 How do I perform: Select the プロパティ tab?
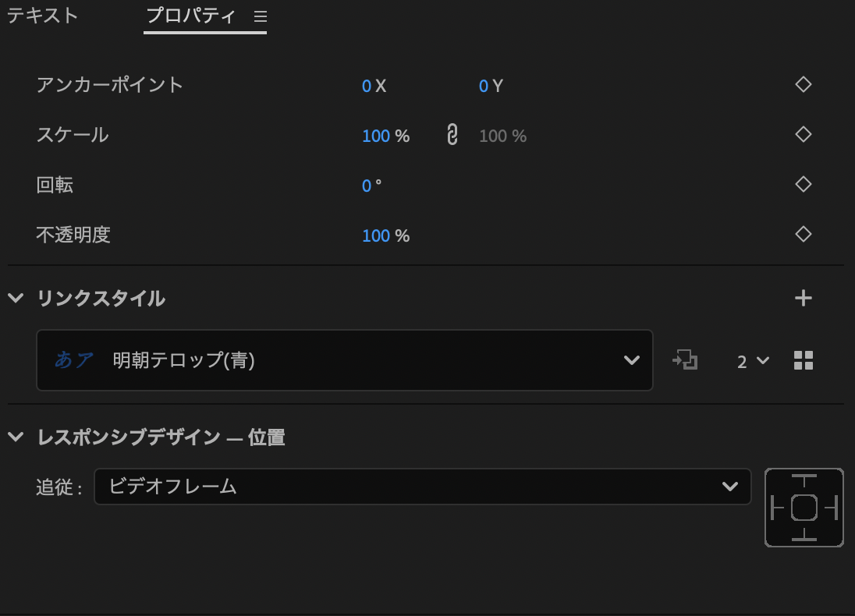tap(191, 16)
